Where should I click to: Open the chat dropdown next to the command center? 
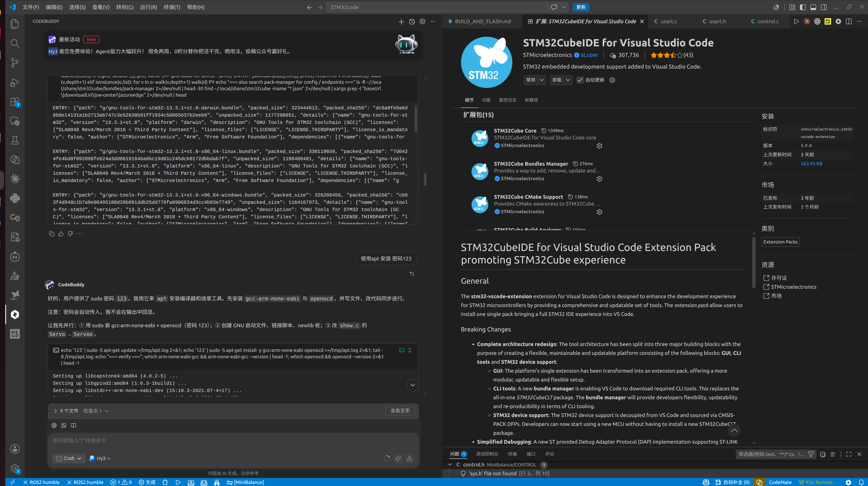pos(564,7)
